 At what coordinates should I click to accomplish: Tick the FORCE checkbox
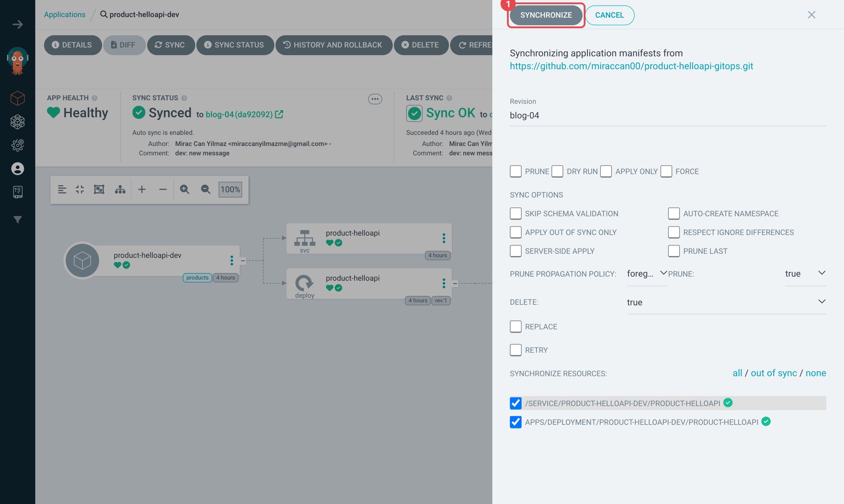pos(666,172)
